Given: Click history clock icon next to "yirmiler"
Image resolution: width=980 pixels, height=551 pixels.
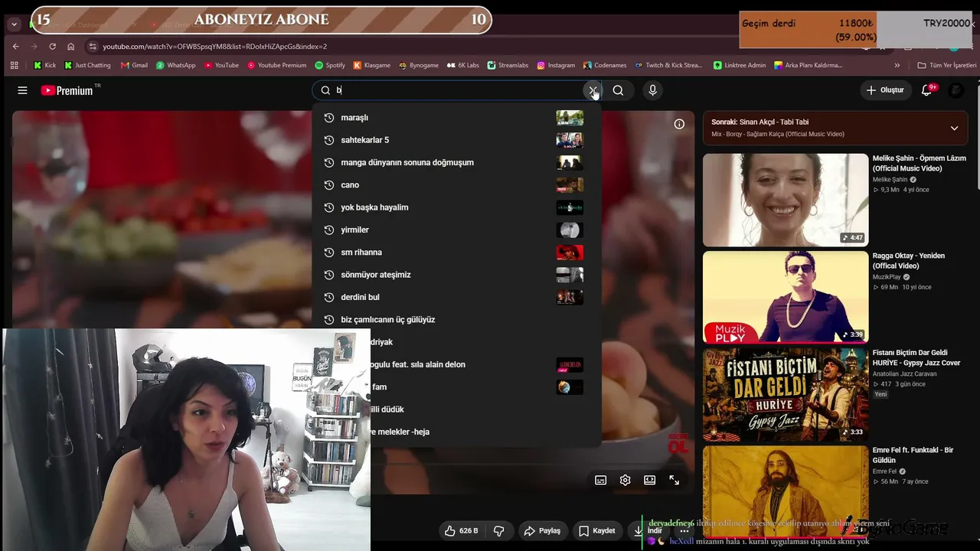Looking at the screenshot, I should [x=329, y=230].
